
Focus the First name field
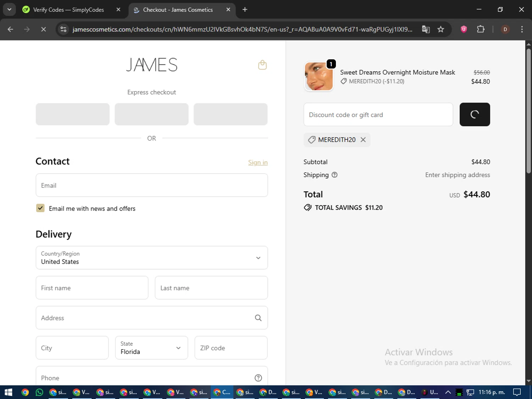point(92,288)
